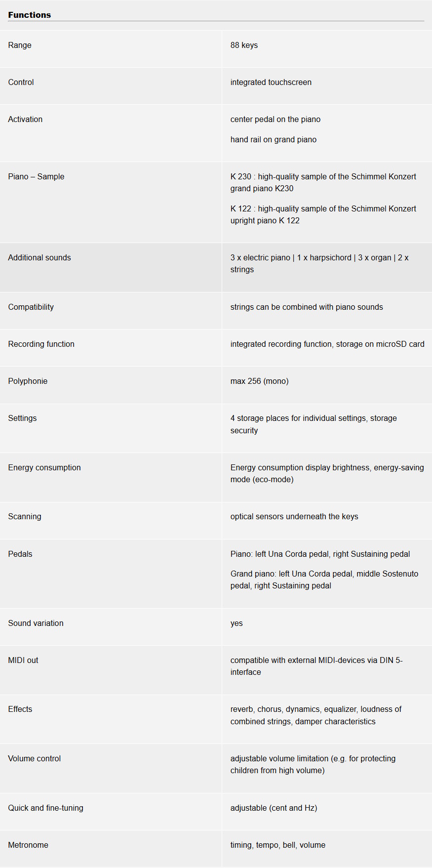Click the 'integrated touchscreen' value
Viewport: 432px width, 868px height.
click(271, 82)
